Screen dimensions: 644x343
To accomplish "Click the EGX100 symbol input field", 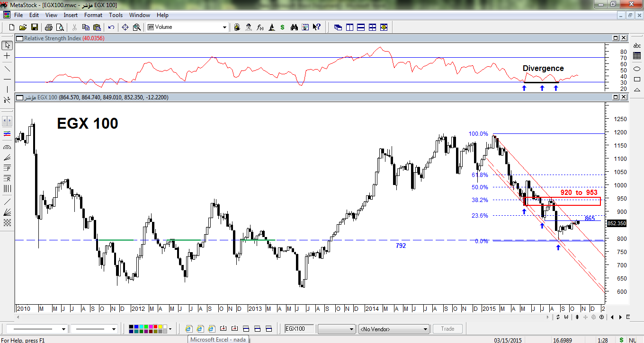I will pyautogui.click(x=299, y=329).
